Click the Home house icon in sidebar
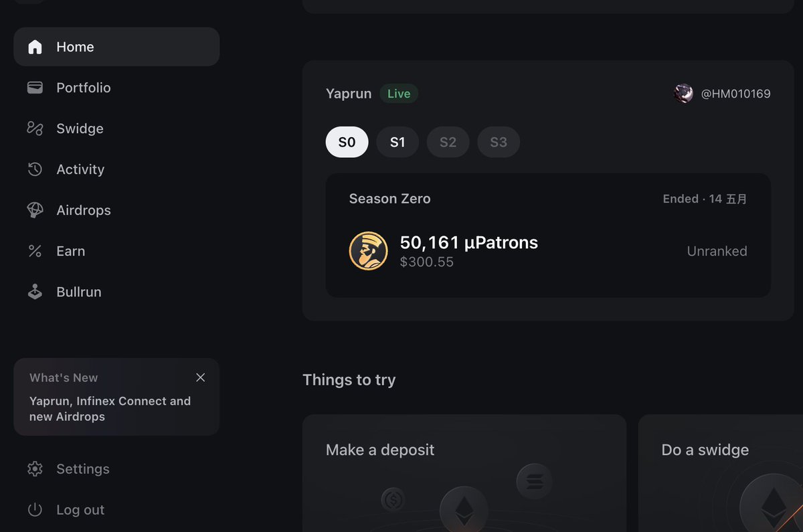This screenshot has height=532, width=803. (35, 47)
